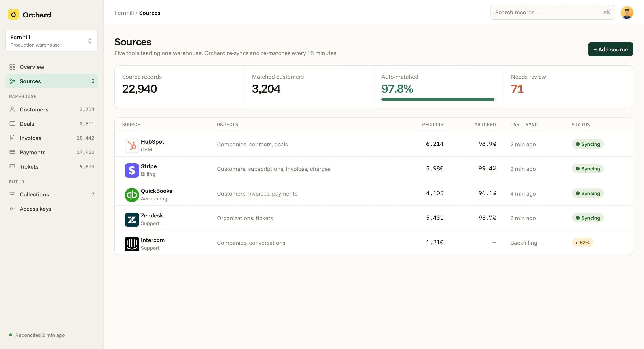644x349 pixels.
Task: Click Intercom's 62% backfilling badge
Action: [582, 243]
